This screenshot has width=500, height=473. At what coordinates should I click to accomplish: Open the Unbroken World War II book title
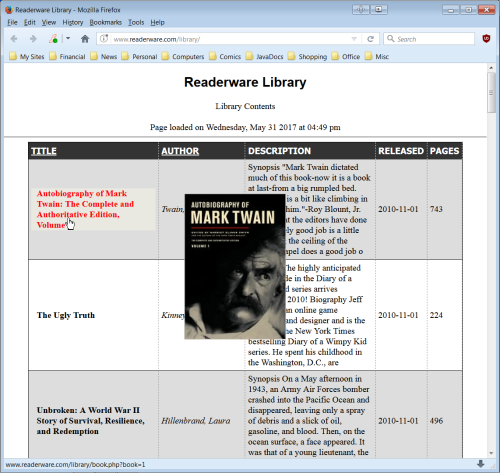[x=91, y=420]
